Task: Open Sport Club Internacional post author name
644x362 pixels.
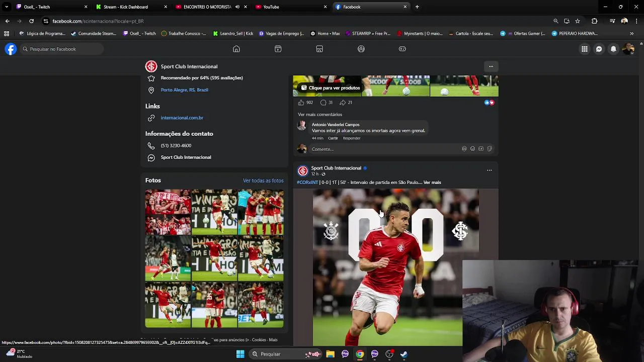Action: 336,168
